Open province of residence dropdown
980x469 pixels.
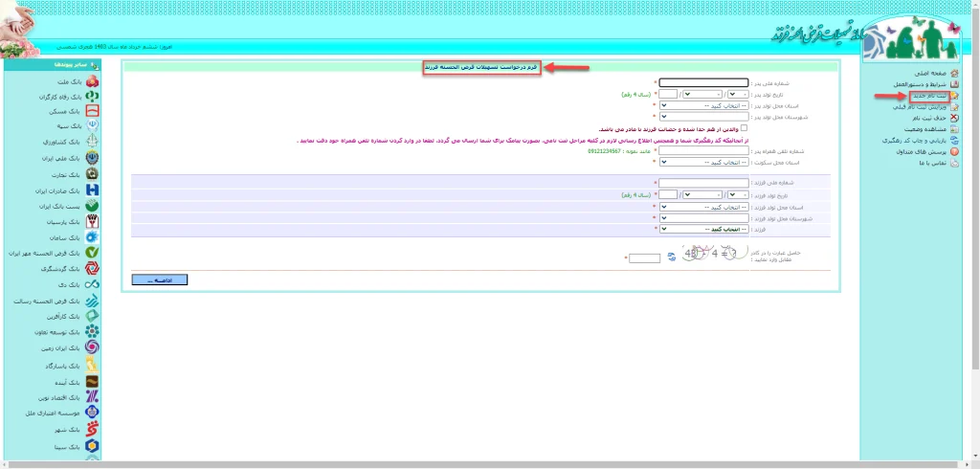704,162
